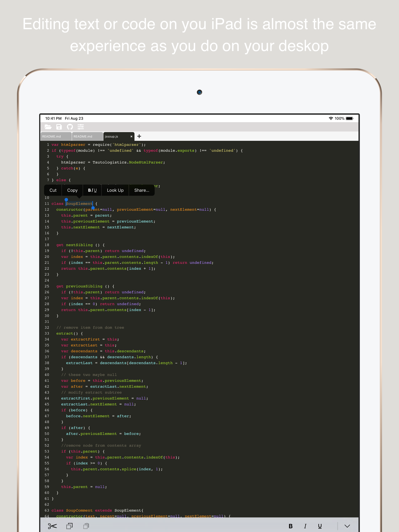Open the file folder icon

pos(48,127)
